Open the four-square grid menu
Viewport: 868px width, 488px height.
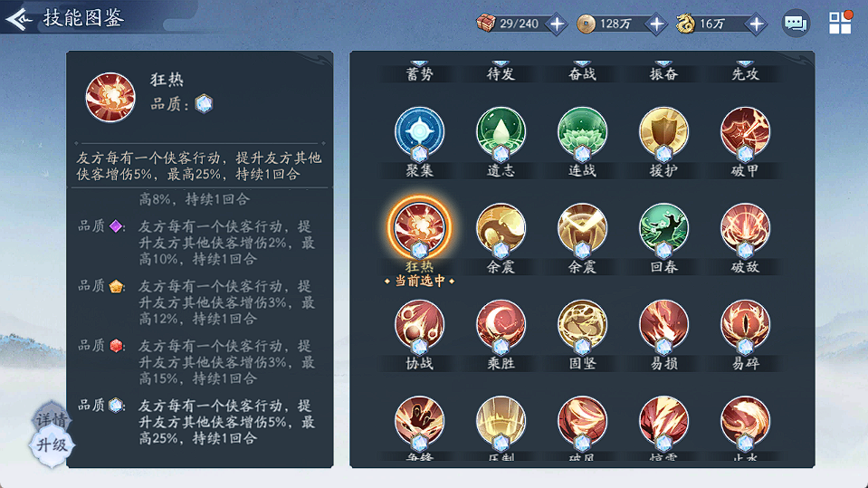pos(840,23)
